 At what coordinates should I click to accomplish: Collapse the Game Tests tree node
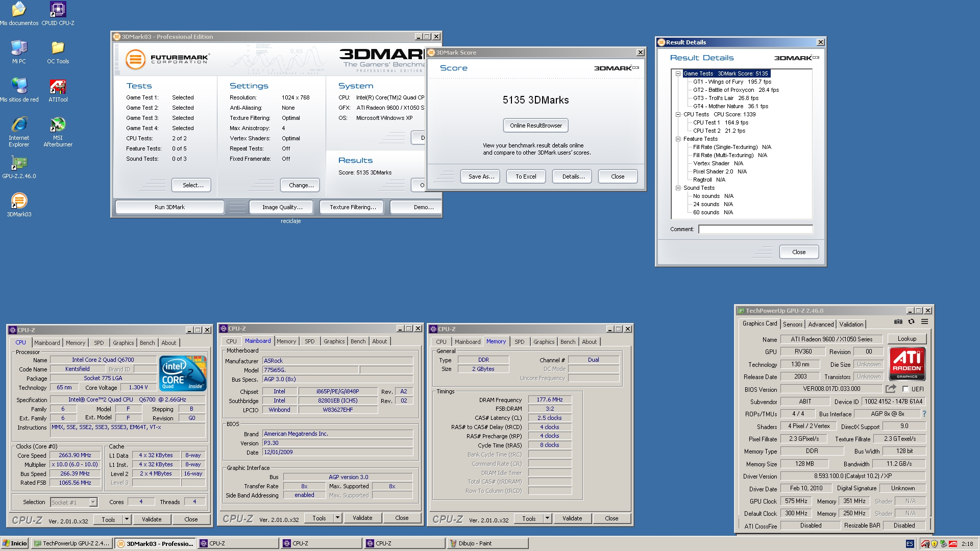[678, 73]
